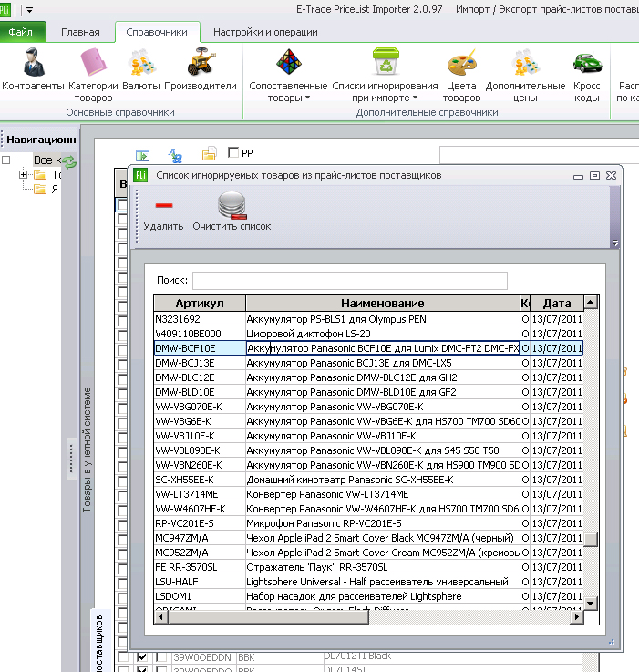The width and height of the screenshot is (639, 672).
Task: Open the Валюты currencies directory
Action: pyautogui.click(x=141, y=70)
